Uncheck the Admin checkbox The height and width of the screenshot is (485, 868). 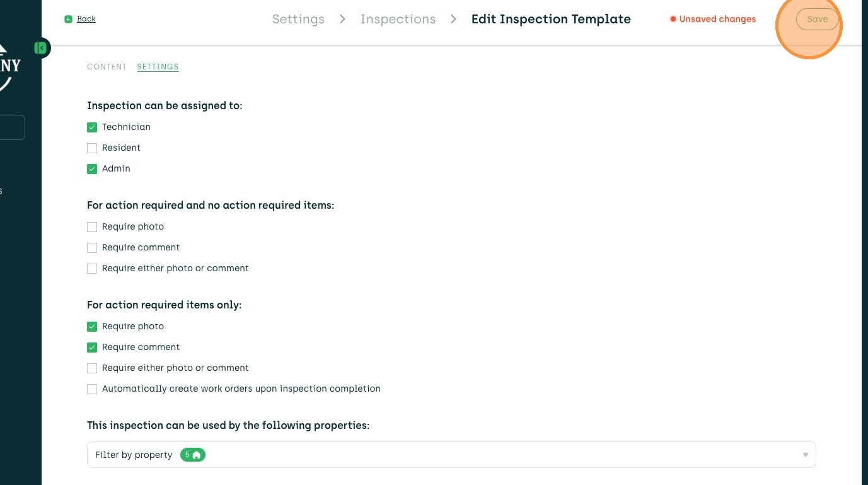[92, 169]
